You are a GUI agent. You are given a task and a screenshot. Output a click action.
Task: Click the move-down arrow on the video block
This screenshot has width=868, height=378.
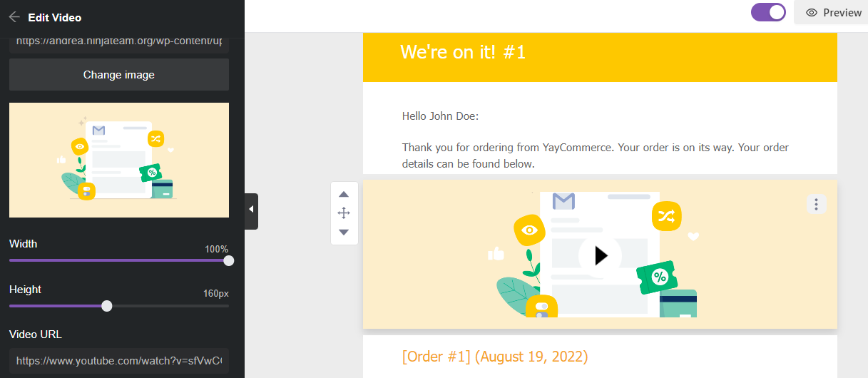(344, 232)
